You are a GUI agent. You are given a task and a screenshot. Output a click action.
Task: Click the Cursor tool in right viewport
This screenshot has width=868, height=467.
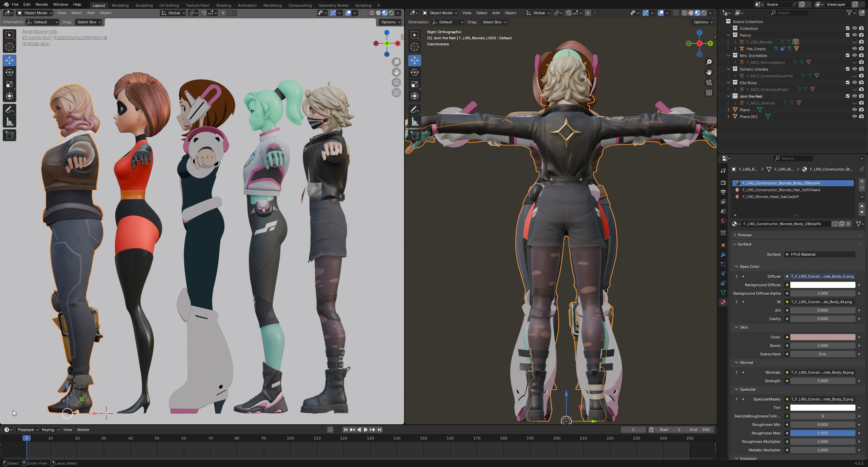(x=414, y=47)
